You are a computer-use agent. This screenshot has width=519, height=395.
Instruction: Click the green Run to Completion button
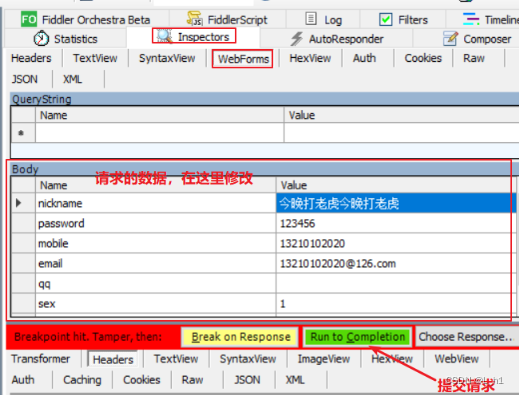click(358, 337)
